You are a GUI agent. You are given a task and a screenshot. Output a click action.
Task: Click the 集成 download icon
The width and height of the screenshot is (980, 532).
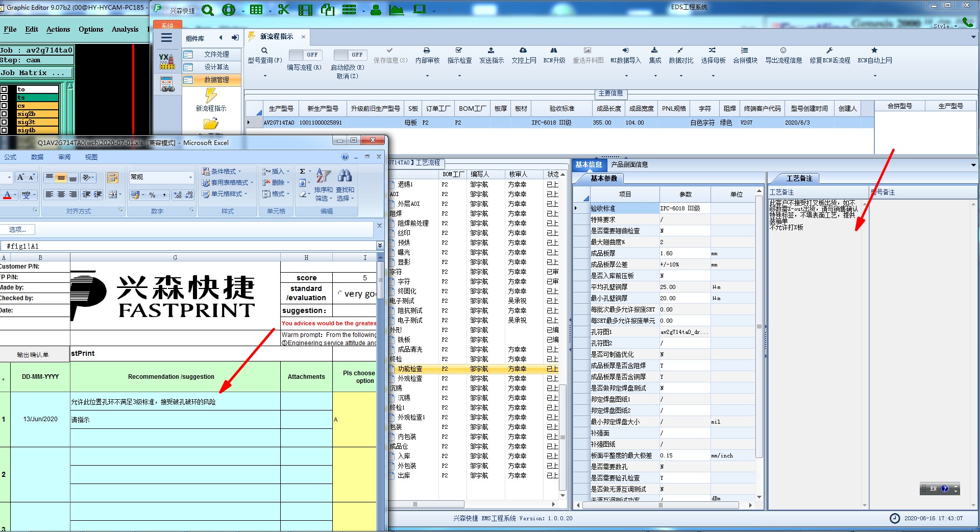pos(654,51)
